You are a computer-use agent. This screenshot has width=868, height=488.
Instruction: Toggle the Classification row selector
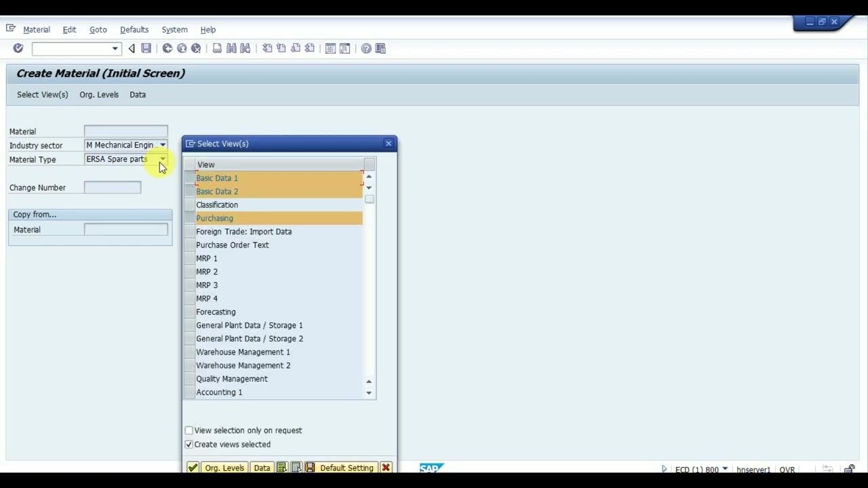click(x=190, y=205)
